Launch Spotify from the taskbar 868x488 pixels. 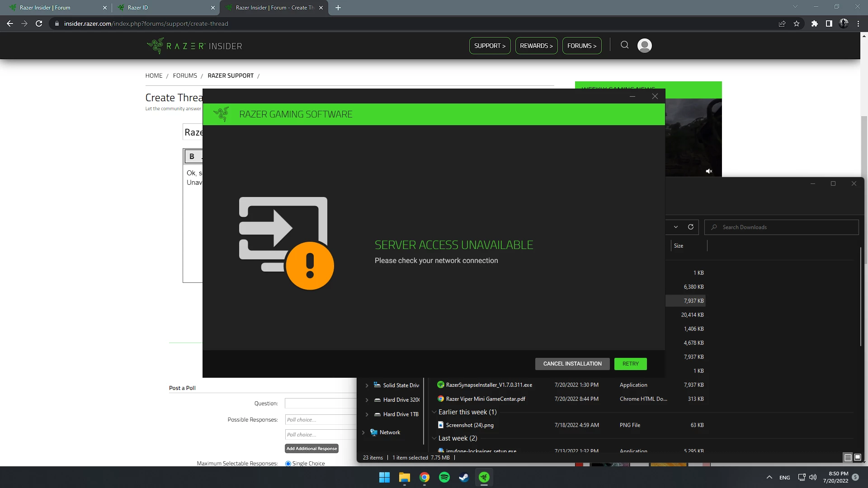pos(444,477)
